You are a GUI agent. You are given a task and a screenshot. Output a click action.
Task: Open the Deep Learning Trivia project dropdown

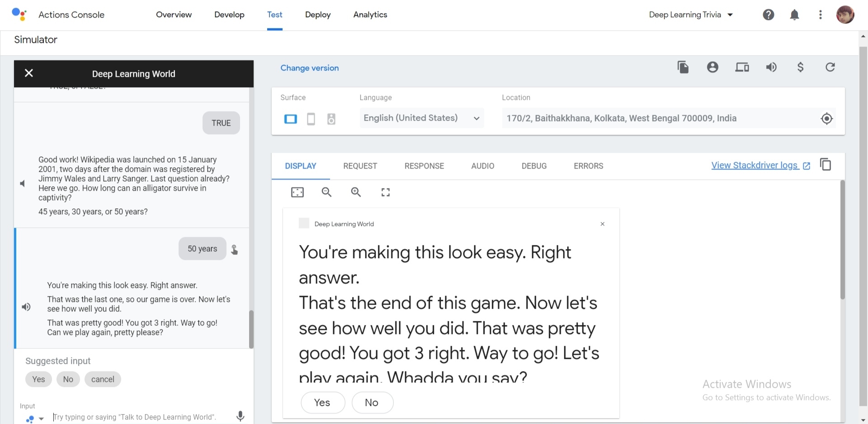coord(690,14)
